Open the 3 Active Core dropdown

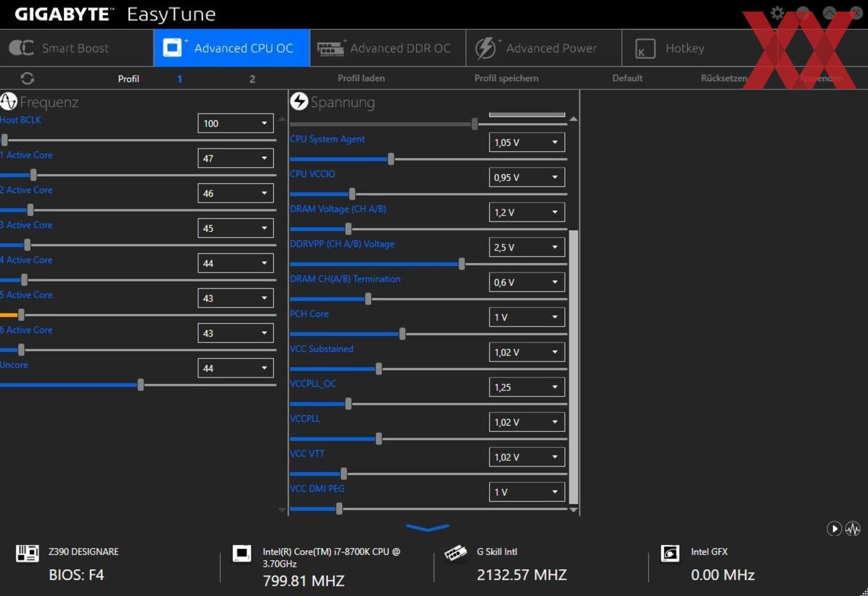click(x=236, y=228)
